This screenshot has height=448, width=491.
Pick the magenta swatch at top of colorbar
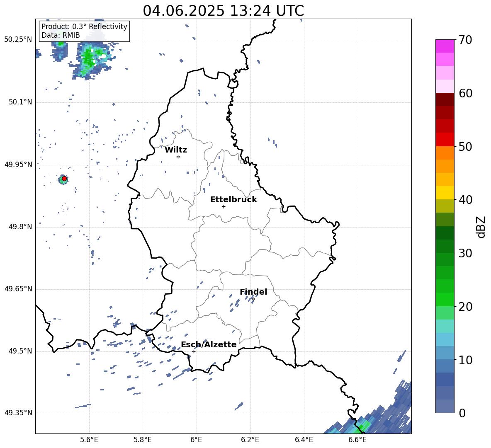pyautogui.click(x=445, y=46)
